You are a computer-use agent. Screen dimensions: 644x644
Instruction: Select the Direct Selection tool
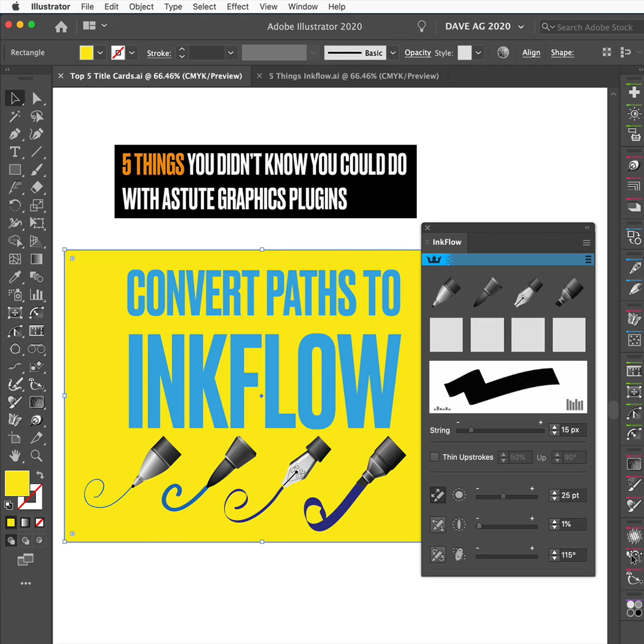click(37, 98)
